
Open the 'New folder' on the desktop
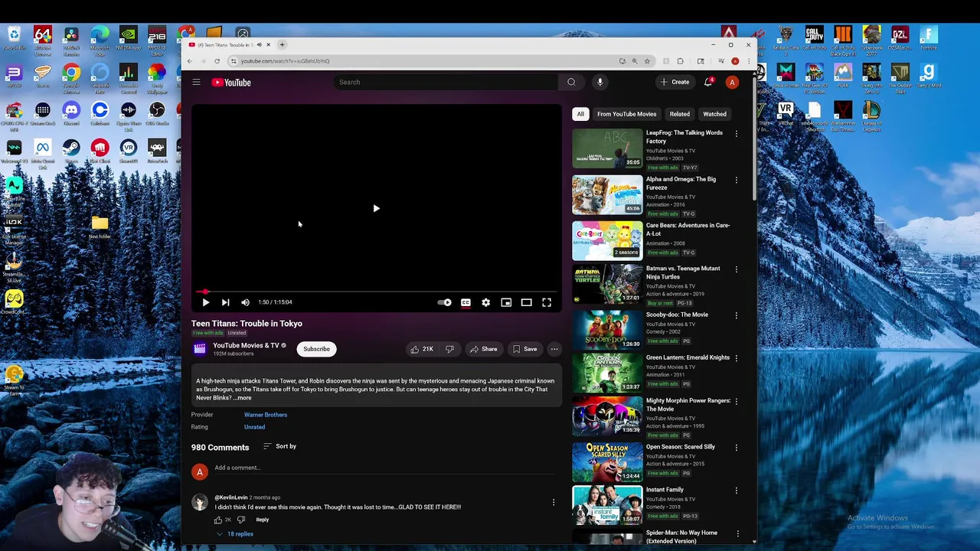(100, 227)
